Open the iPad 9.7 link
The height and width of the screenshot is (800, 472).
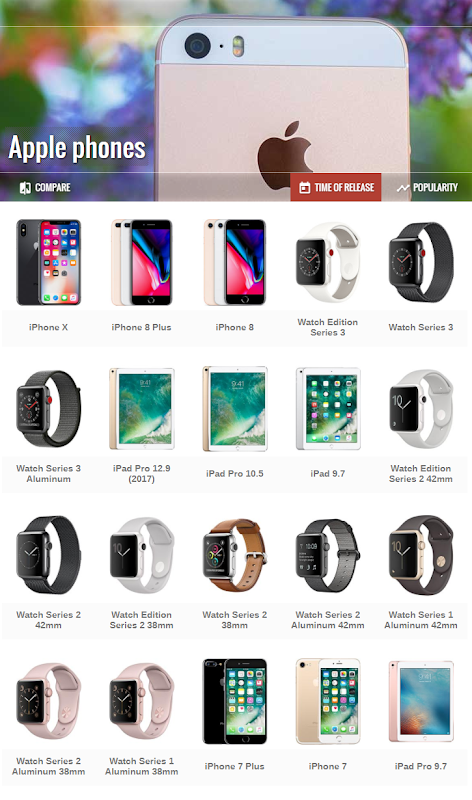click(328, 474)
